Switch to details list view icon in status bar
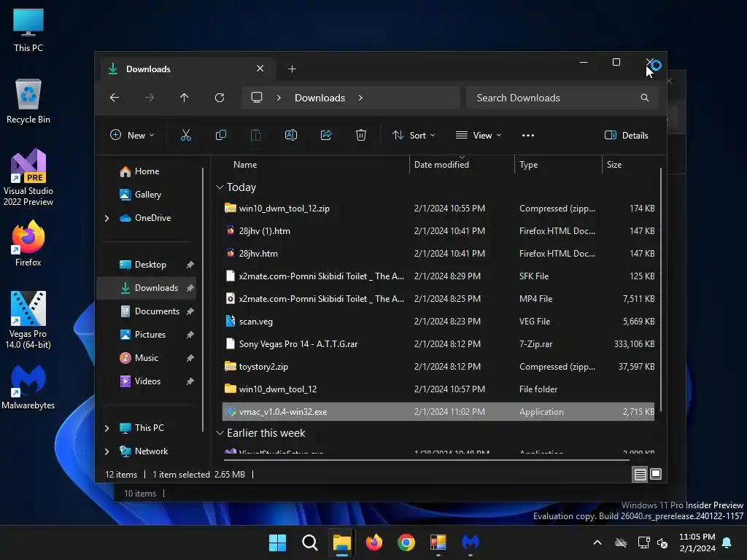Image resolution: width=747 pixels, height=560 pixels. pos(640,474)
